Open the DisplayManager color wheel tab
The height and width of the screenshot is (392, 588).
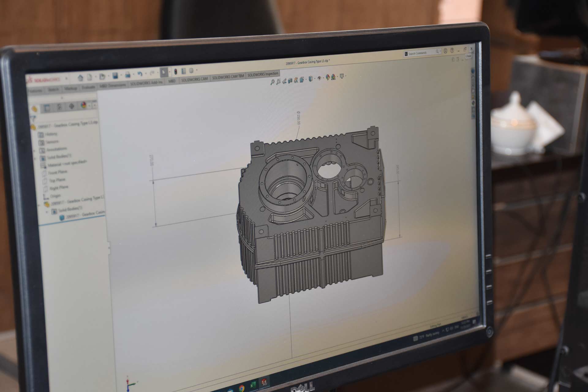coord(83,105)
